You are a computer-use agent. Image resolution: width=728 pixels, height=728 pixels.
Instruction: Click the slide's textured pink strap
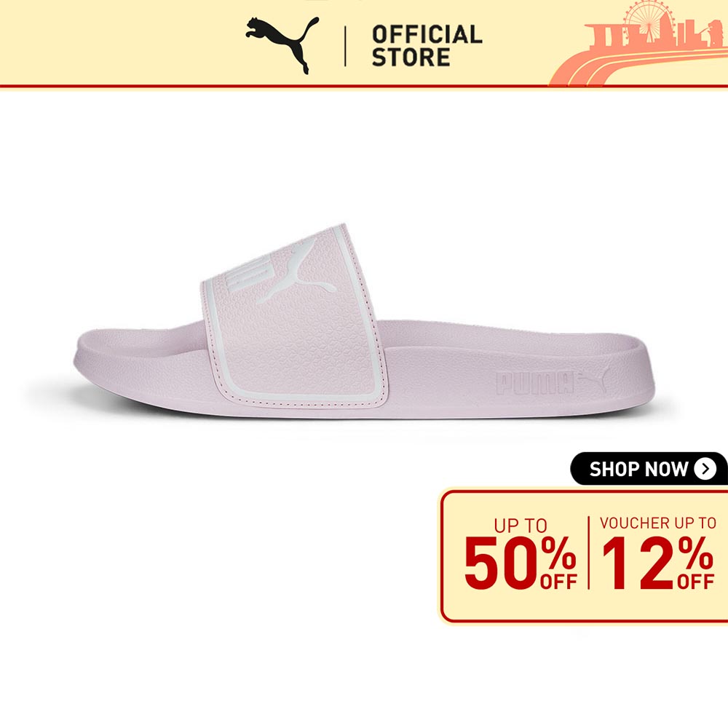coord(294,317)
